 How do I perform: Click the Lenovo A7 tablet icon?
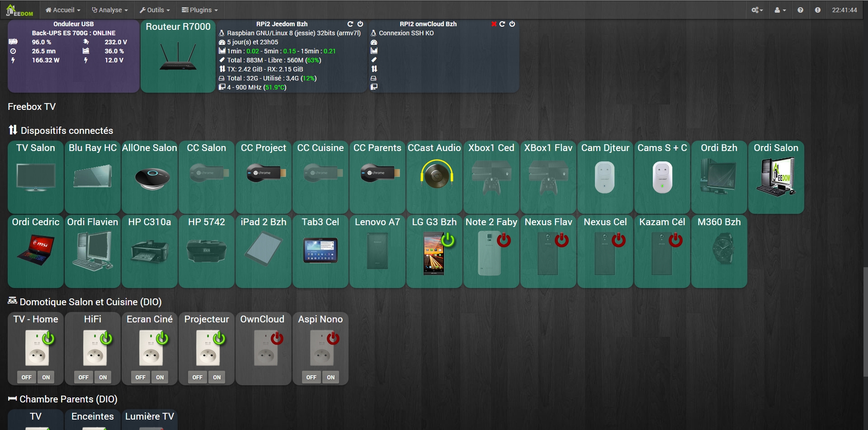coord(377,251)
